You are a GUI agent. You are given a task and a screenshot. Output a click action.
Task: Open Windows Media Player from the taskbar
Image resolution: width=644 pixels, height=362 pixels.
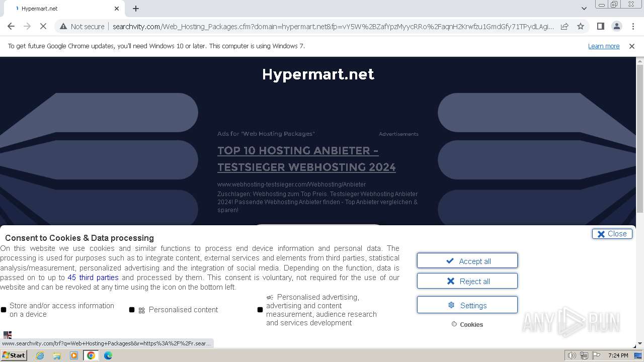[x=74, y=355]
